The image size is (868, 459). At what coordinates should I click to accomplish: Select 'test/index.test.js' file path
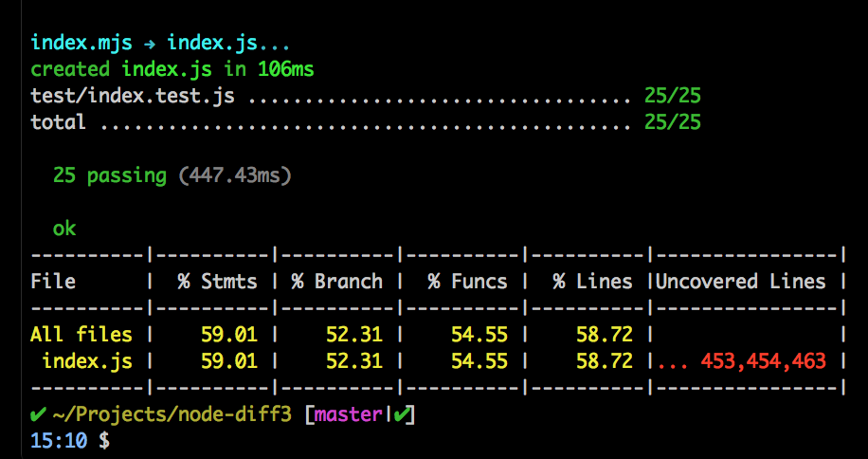pos(133,97)
